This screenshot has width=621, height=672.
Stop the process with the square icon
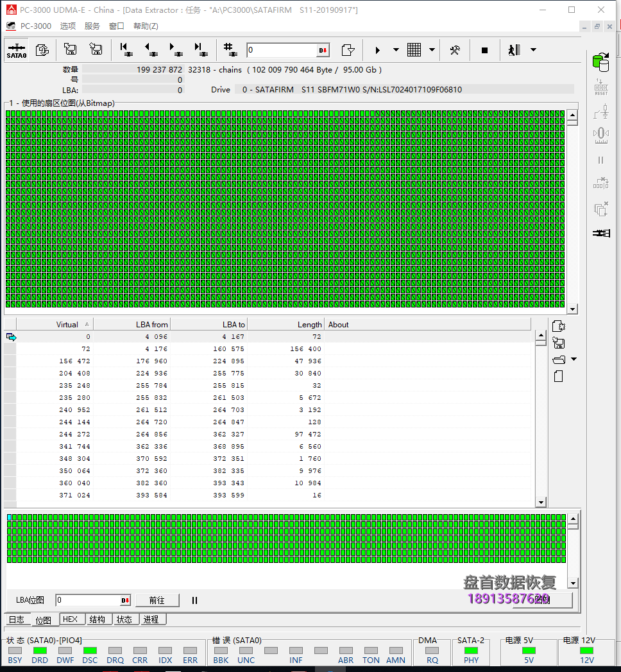[x=484, y=50]
